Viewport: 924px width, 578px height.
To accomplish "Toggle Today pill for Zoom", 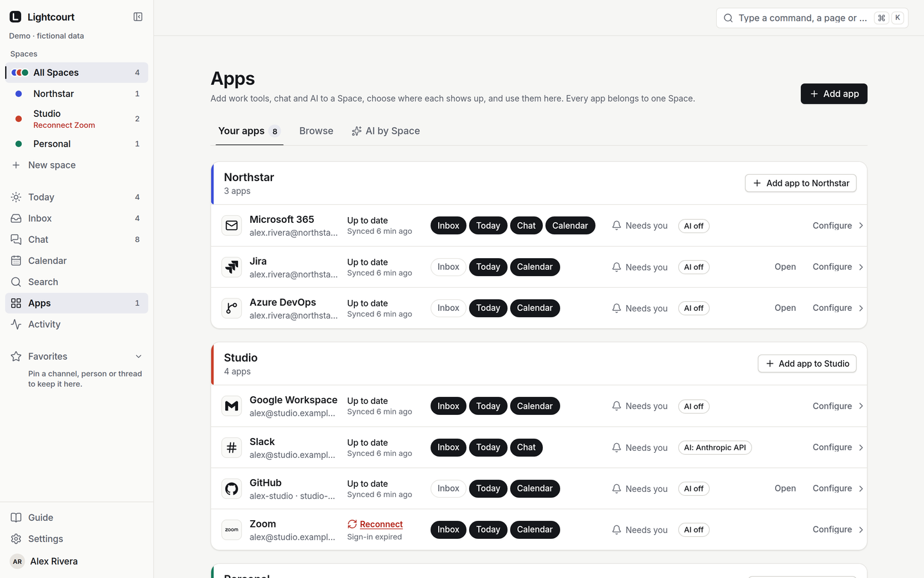I will (488, 530).
